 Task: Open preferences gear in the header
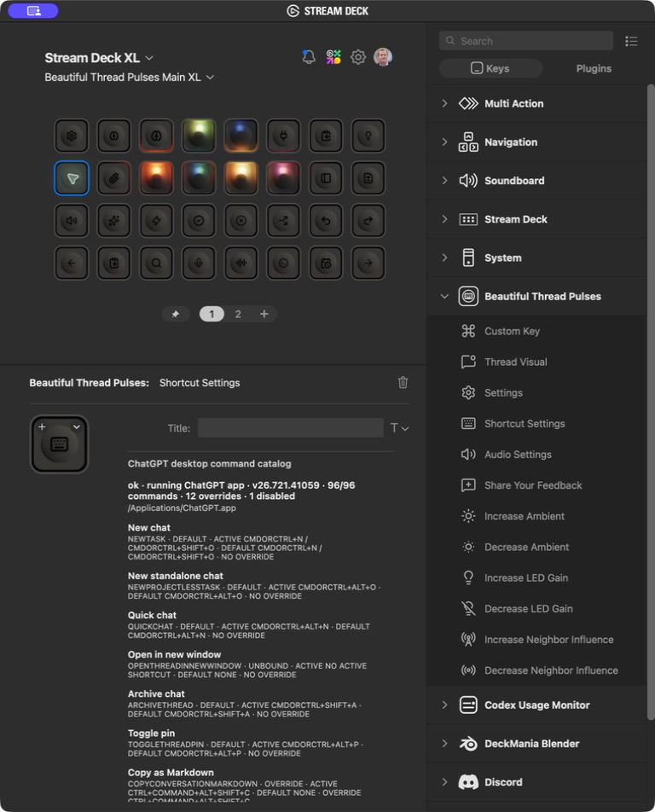(358, 57)
